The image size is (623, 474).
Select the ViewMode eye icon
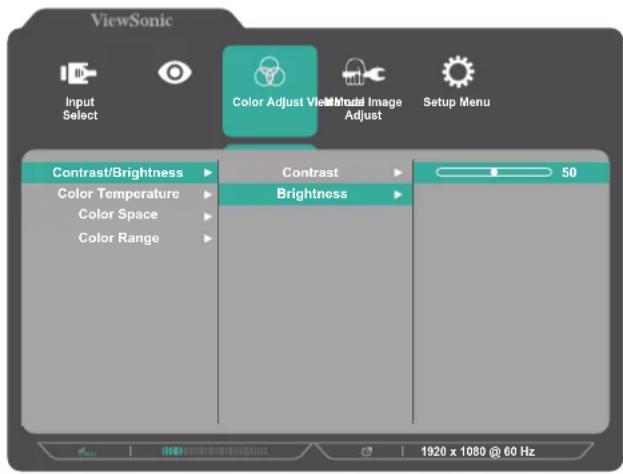(175, 73)
